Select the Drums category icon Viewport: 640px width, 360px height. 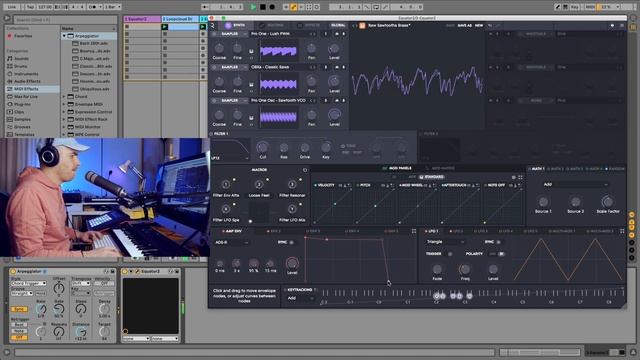[x=10, y=66]
